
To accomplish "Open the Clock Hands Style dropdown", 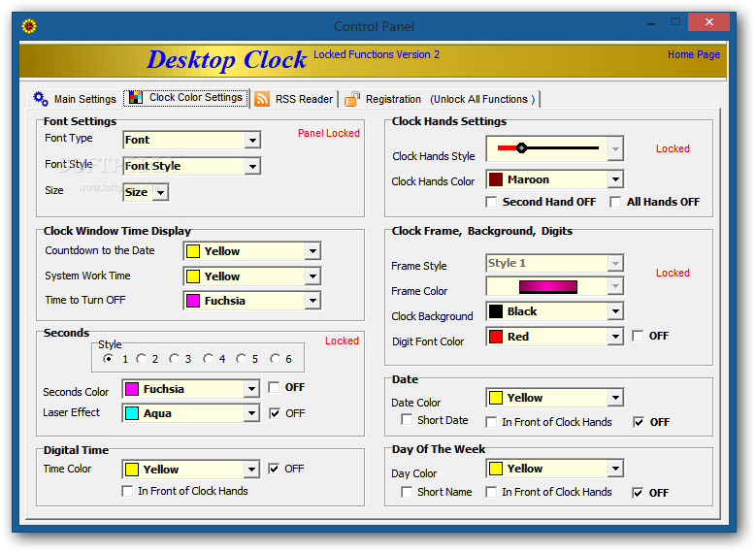I will 615,148.
